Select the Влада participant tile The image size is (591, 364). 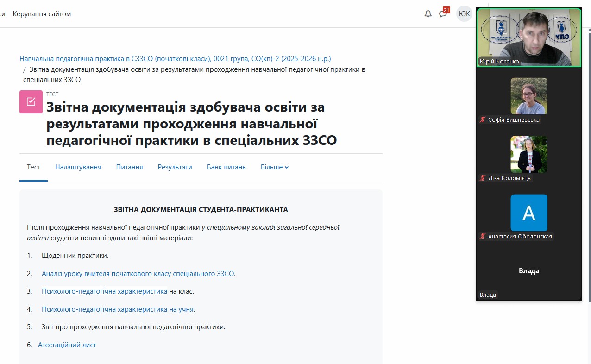pyautogui.click(x=528, y=273)
